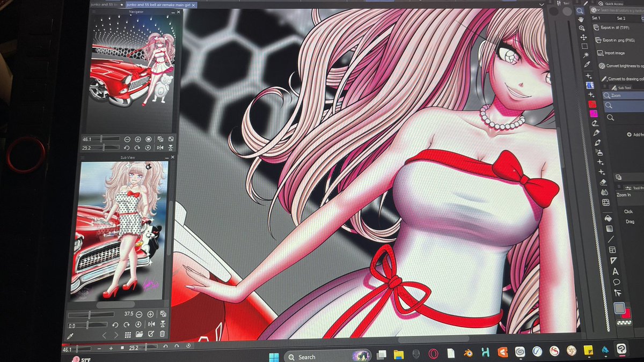Click the Navigator rotation slider
Viewport: 644px width, 362px height.
(x=101, y=147)
